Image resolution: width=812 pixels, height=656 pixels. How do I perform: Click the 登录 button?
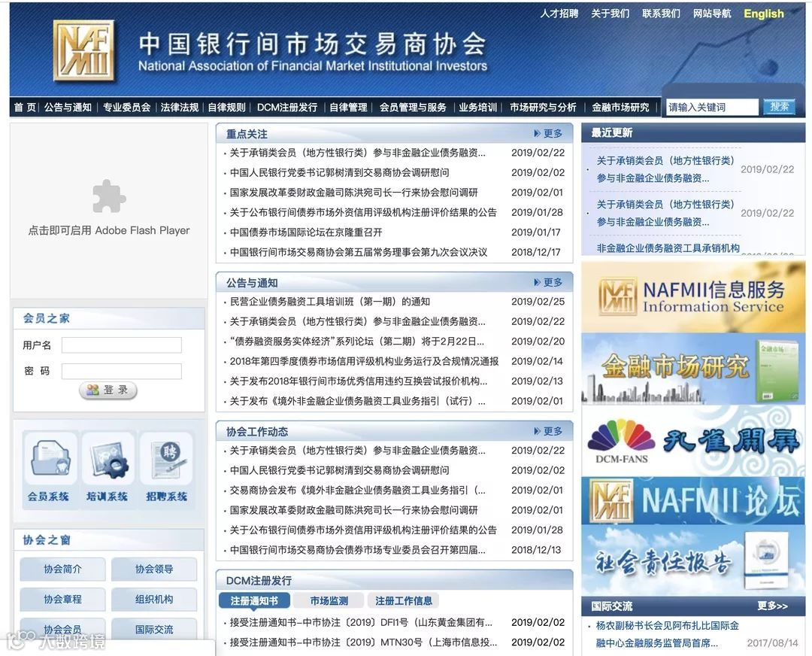tap(108, 390)
